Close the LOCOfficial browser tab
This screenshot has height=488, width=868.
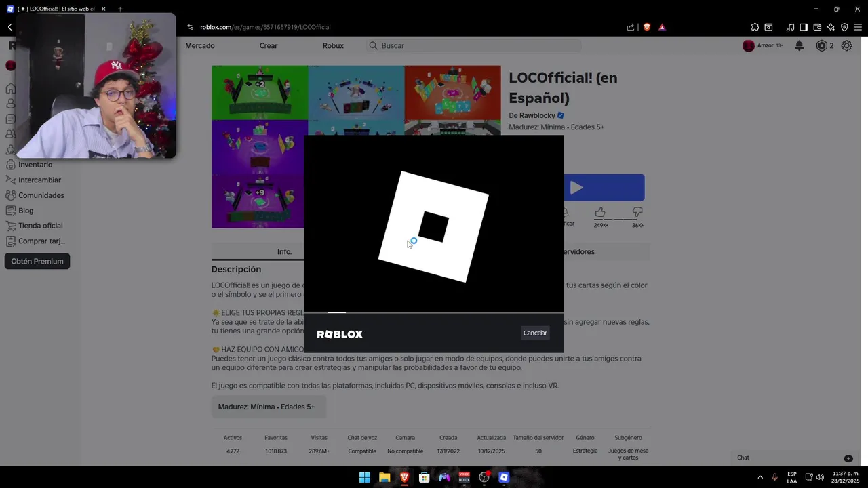(x=103, y=9)
